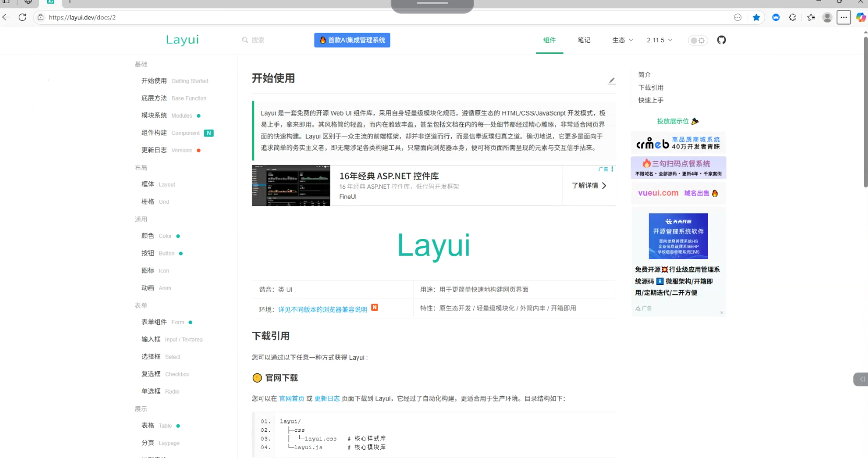Viewport: 868px width, 458px height.
Task: Open 表格 Table in sidebar
Action: 160,426
